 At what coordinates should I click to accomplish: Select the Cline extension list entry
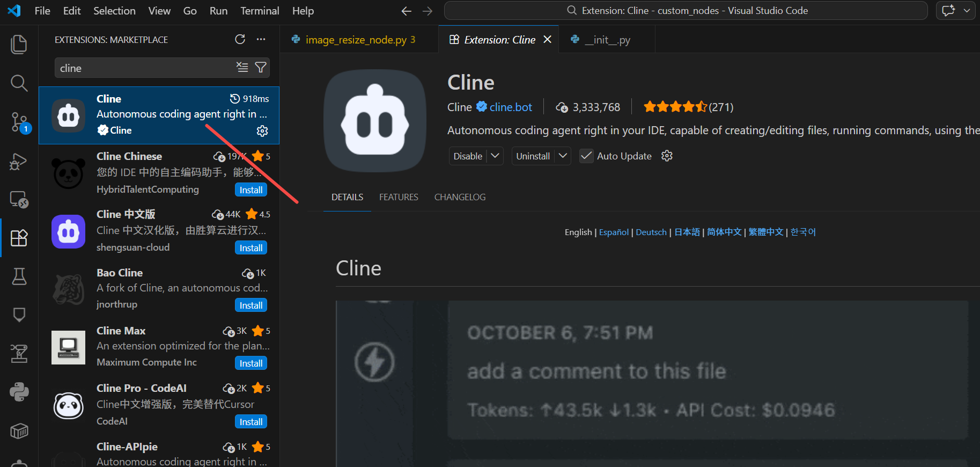click(159, 115)
